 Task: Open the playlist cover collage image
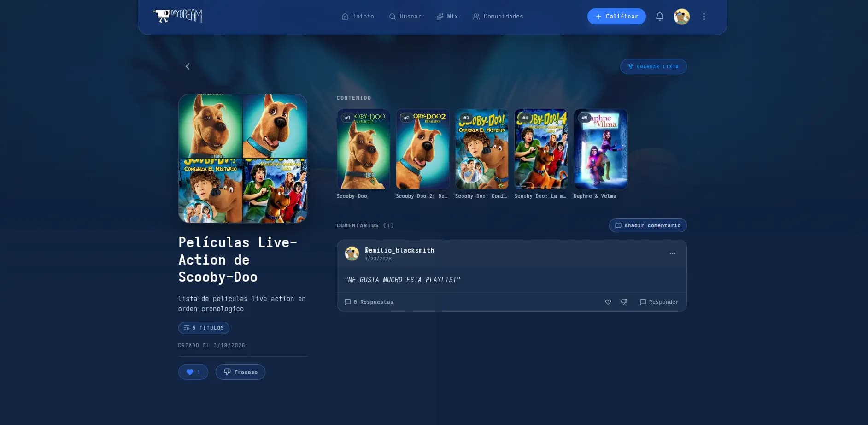pyautogui.click(x=243, y=159)
